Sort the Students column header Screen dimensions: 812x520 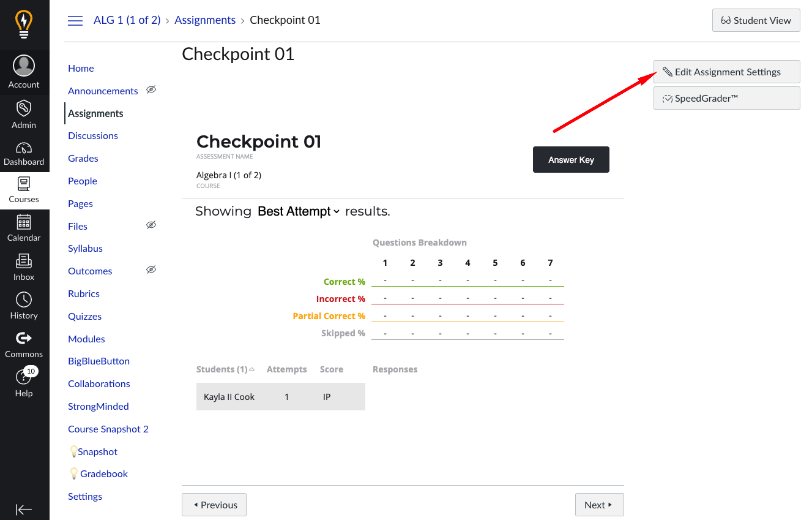coord(225,369)
